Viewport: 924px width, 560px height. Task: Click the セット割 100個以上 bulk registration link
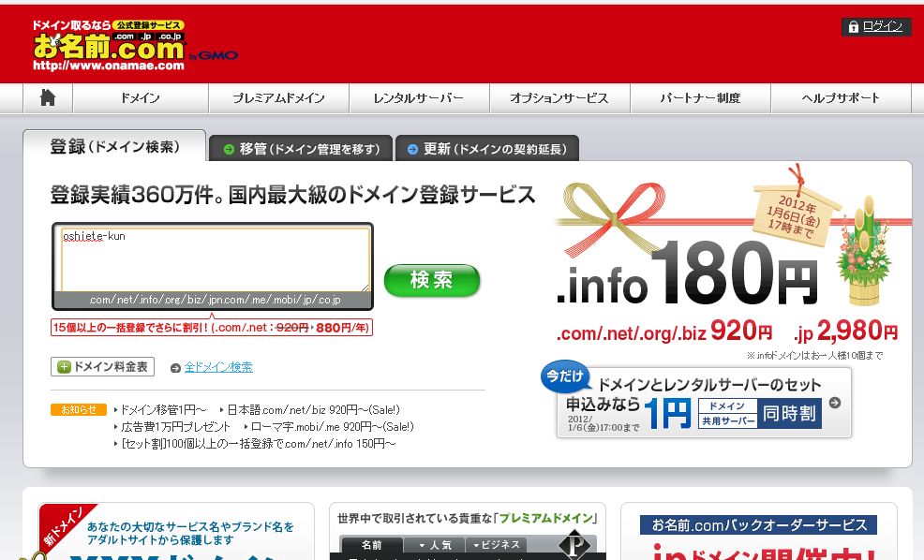259,443
